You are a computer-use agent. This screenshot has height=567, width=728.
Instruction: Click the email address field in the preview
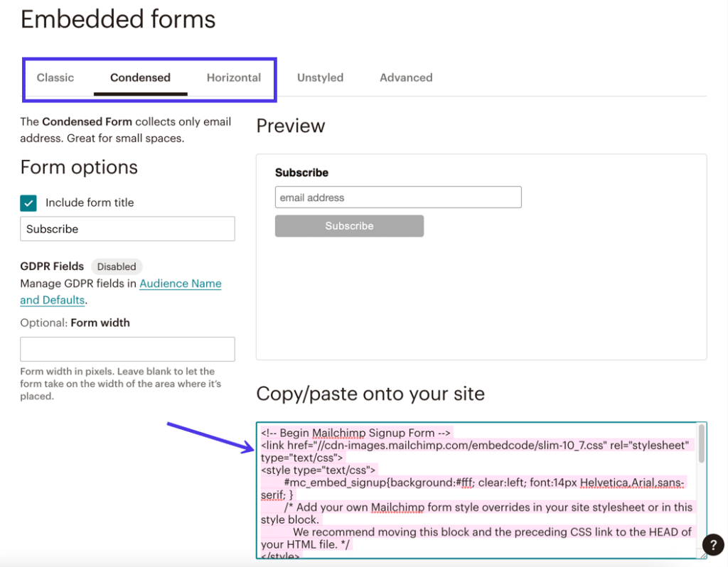pyautogui.click(x=398, y=197)
